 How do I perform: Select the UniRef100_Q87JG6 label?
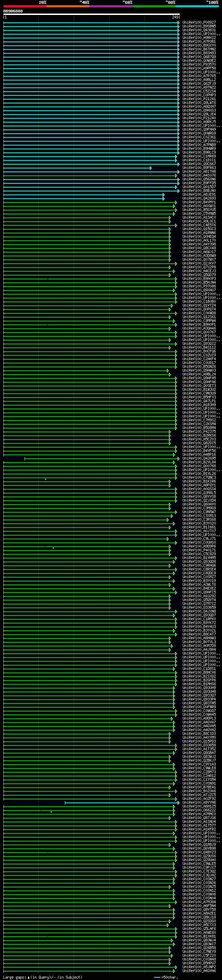coord(199,818)
